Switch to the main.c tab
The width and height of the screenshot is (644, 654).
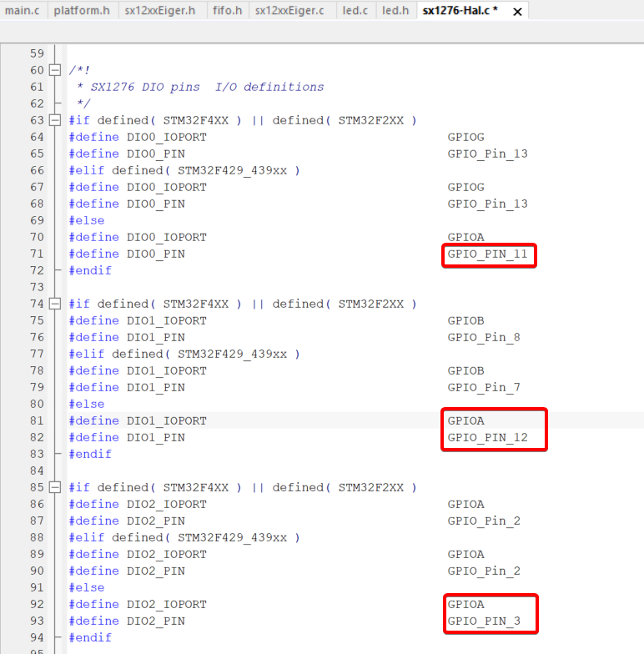tap(23, 11)
